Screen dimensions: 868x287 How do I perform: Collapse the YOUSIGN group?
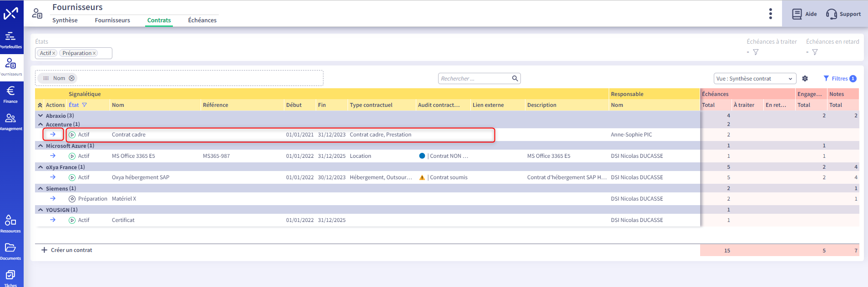point(40,210)
